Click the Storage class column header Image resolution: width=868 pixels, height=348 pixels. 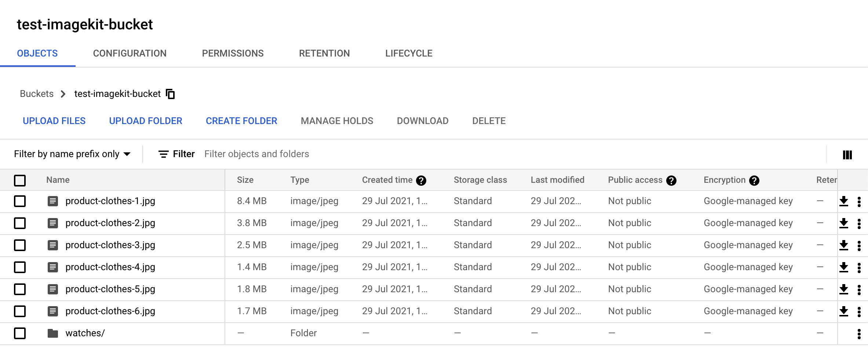click(480, 180)
